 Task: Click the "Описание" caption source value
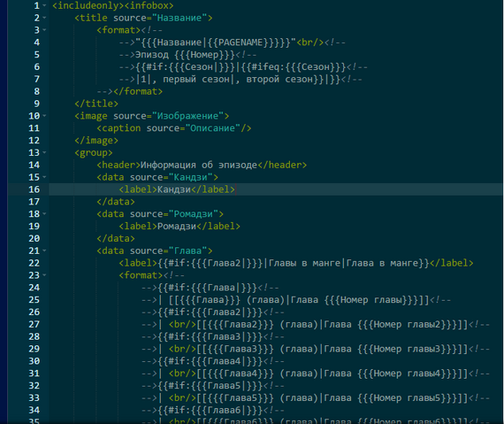(213, 128)
